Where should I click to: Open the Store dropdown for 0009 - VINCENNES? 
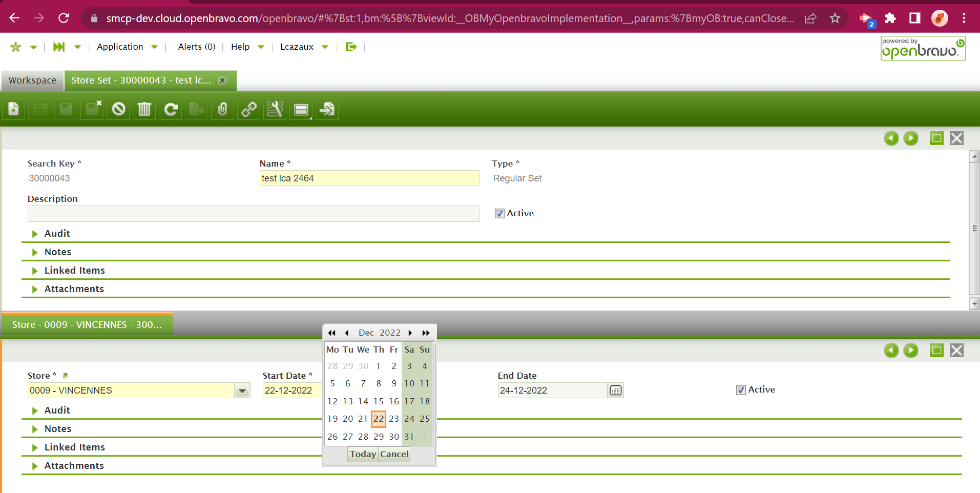242,391
